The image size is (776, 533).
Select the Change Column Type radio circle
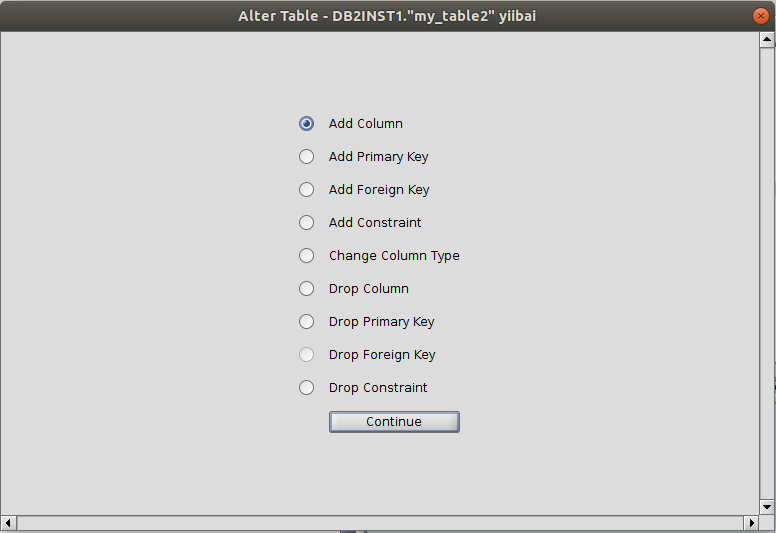pyautogui.click(x=307, y=256)
